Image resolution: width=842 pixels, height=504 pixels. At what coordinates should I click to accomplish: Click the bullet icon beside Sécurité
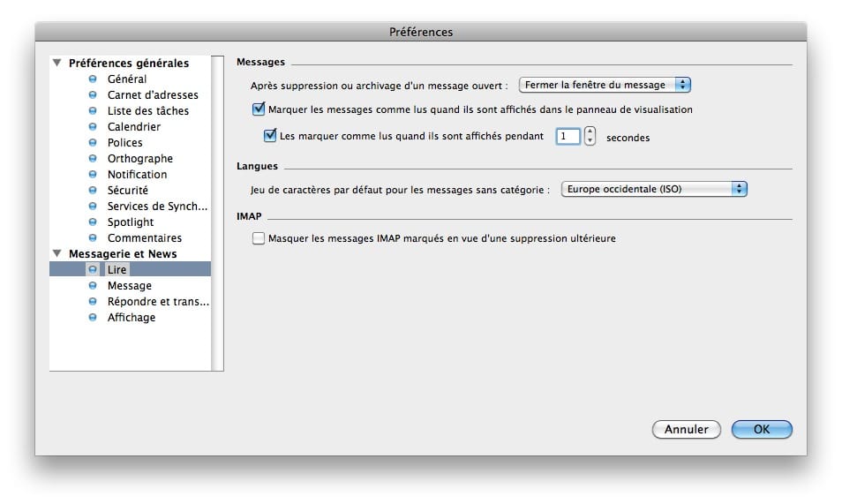93,190
